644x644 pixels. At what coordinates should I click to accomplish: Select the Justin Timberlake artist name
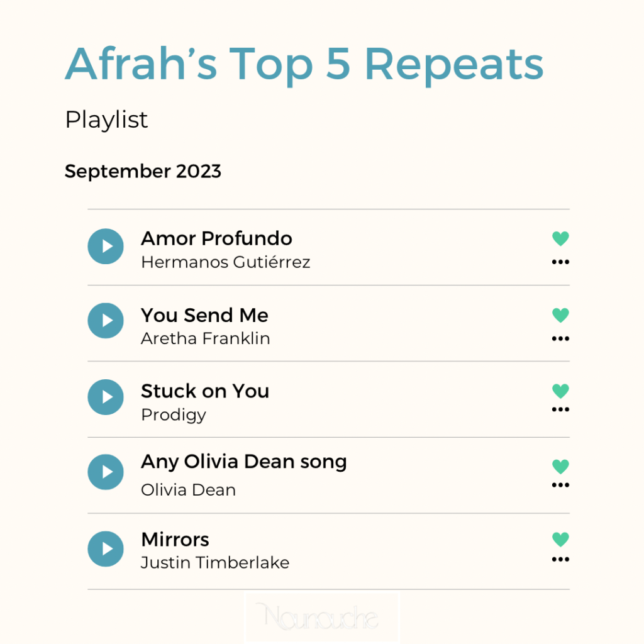point(214,562)
